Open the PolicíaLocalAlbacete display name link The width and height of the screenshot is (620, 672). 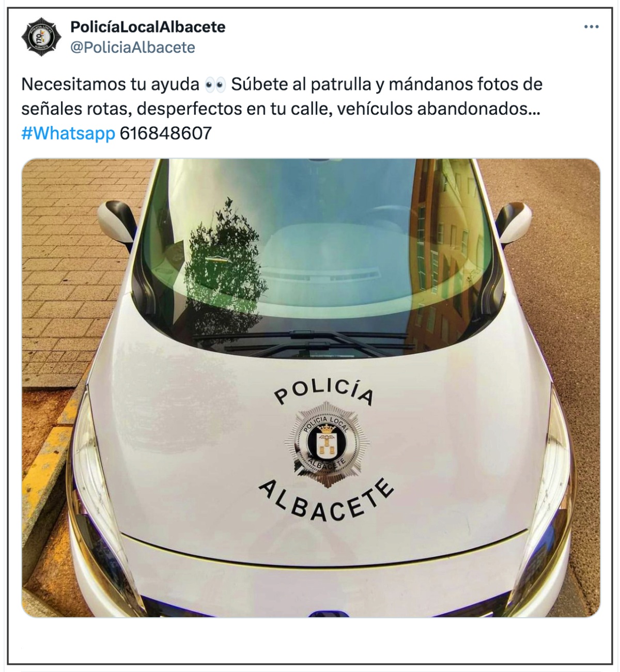[148, 27]
